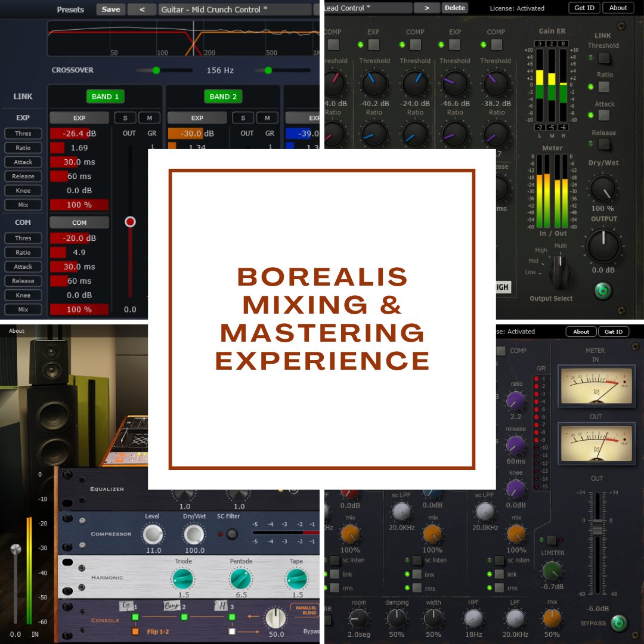This screenshot has width=644, height=644.
Task: Click the EXP header button in Band 2
Action: click(x=197, y=118)
